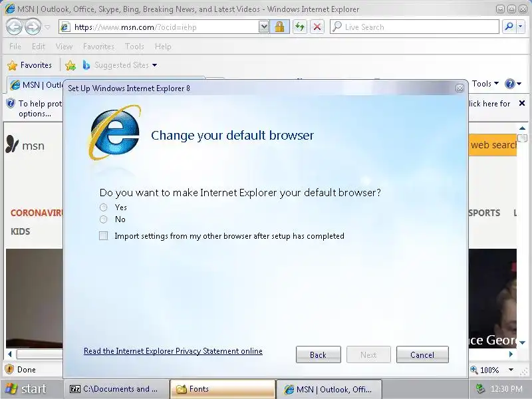Open the Edit menu
Image resolution: width=532 pixels, height=399 pixels.
pos(39,46)
